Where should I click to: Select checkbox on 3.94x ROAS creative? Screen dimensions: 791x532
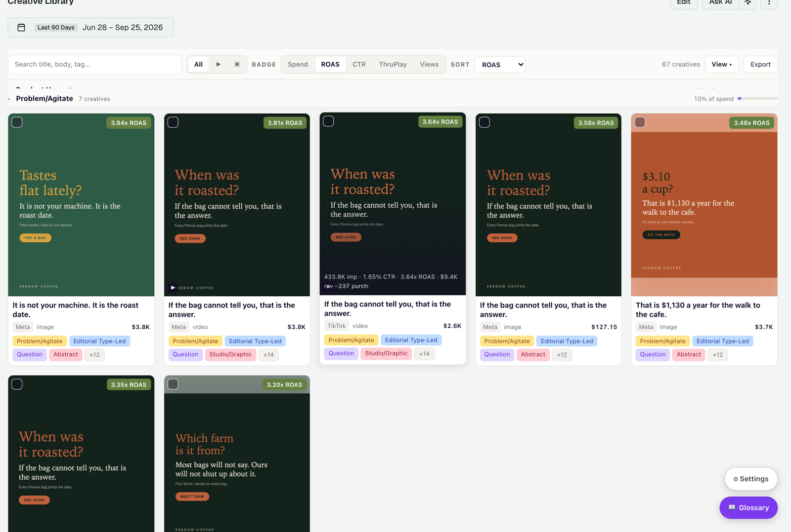(x=17, y=122)
